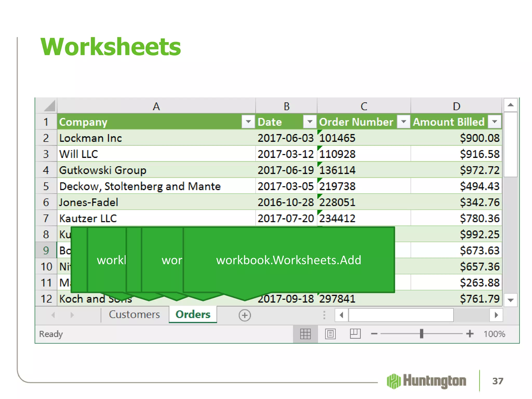Switch to the Customers sheet tab
The width and height of the screenshot is (532, 399).
[x=135, y=315]
